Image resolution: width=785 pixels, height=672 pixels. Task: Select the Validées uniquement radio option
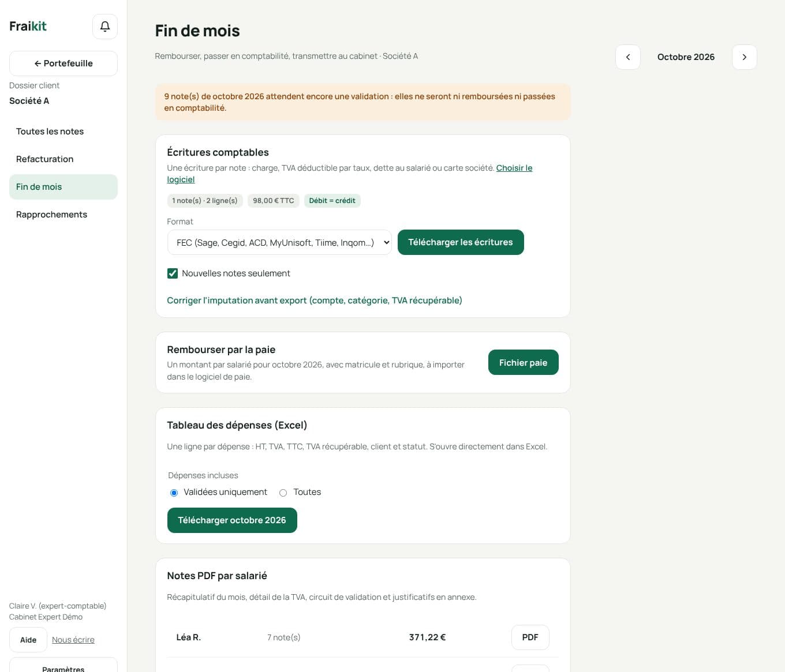pos(174,493)
